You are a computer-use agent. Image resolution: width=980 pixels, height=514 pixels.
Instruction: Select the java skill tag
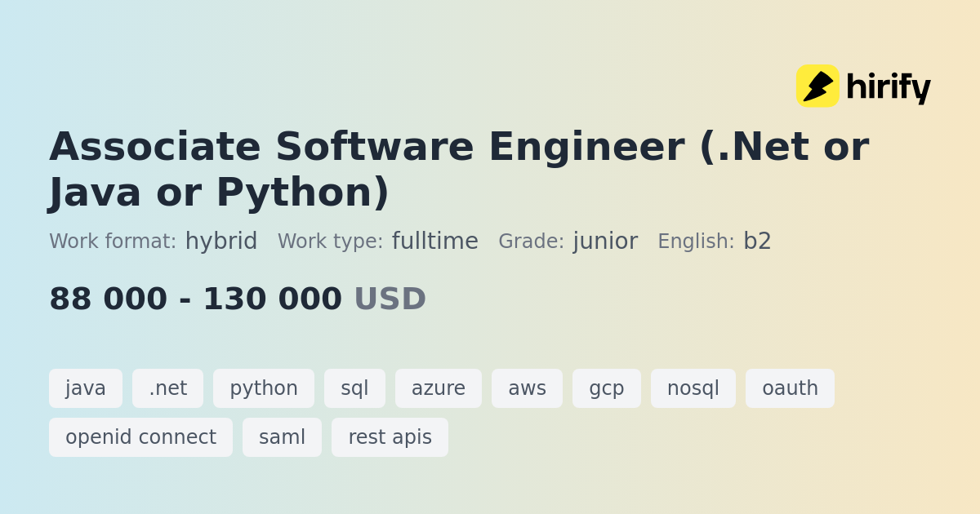click(86, 388)
